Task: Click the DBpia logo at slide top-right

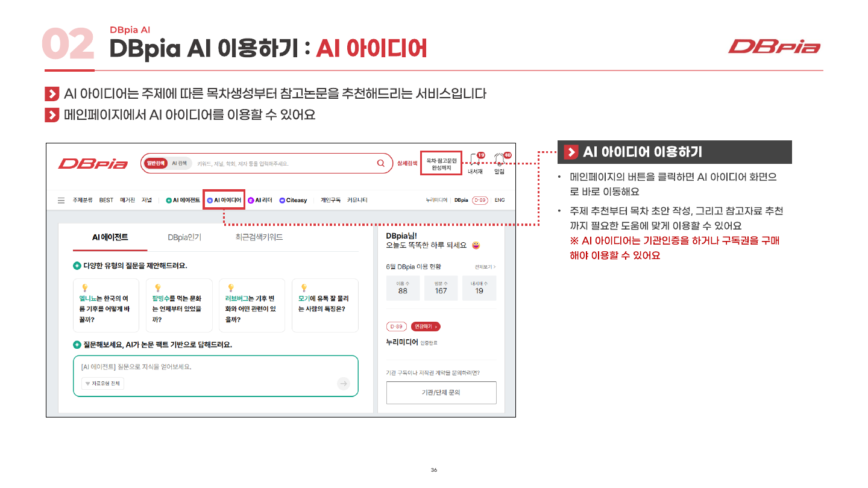Action: click(x=775, y=46)
